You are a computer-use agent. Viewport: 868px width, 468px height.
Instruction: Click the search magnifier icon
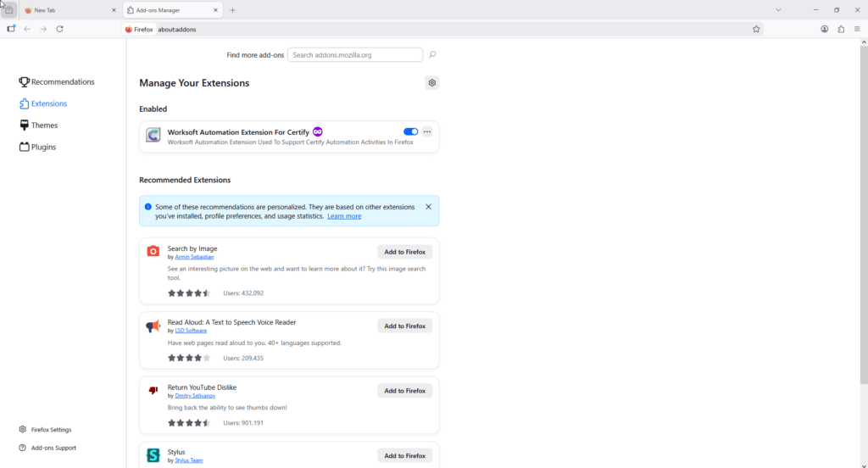coord(432,55)
